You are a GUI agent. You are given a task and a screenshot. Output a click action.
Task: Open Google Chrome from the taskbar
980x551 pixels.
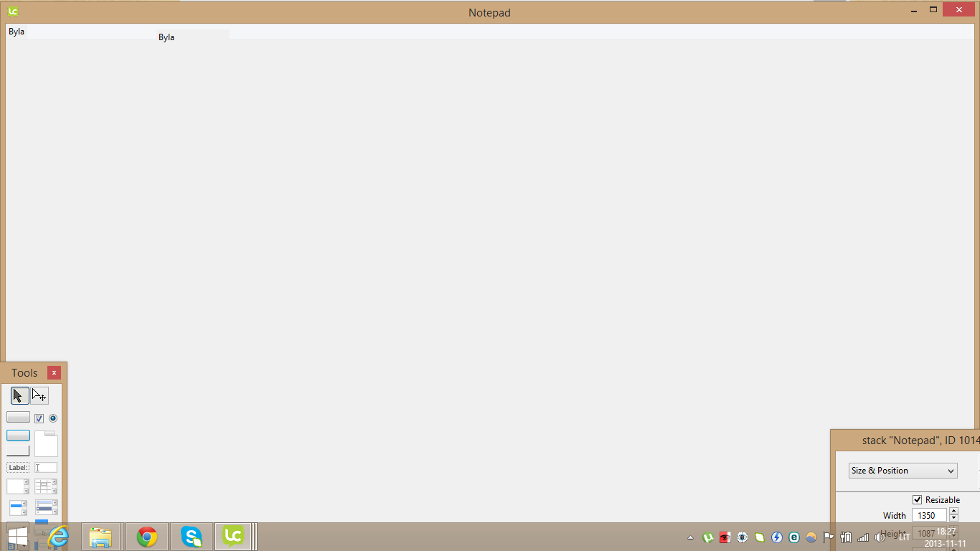tap(147, 537)
